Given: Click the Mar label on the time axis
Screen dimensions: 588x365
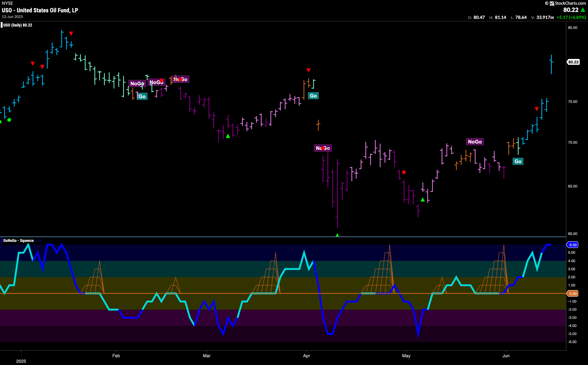Looking at the screenshot, I should (207, 356).
